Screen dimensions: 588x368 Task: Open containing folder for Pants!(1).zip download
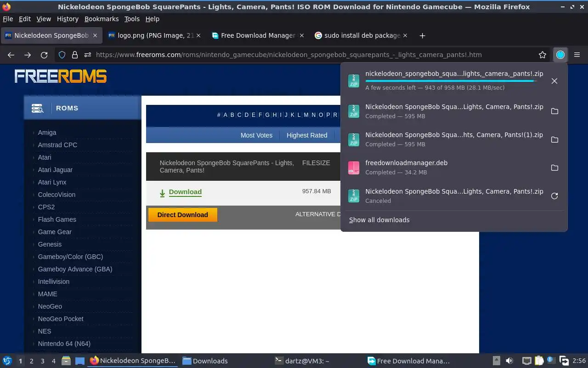(x=554, y=139)
